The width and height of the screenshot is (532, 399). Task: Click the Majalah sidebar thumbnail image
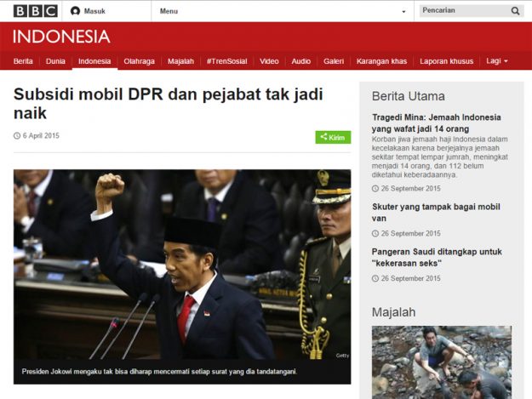441,362
